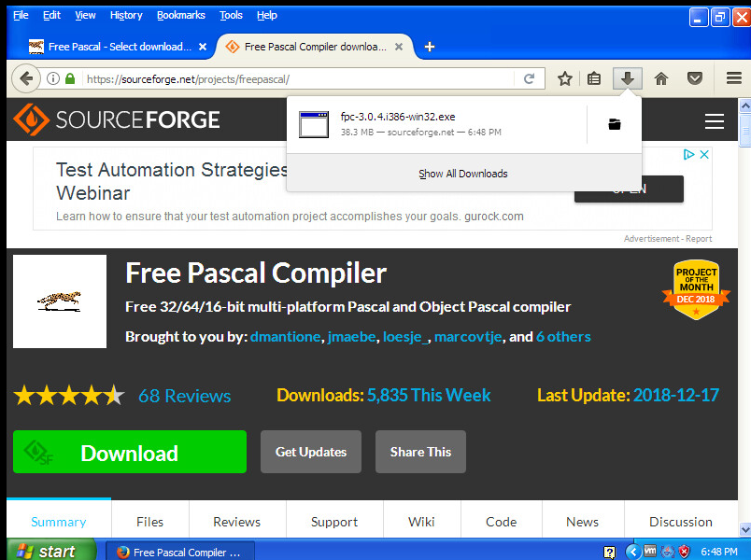Close the Free Pascal - Select download tab
The width and height of the screenshot is (751, 560).
click(203, 47)
